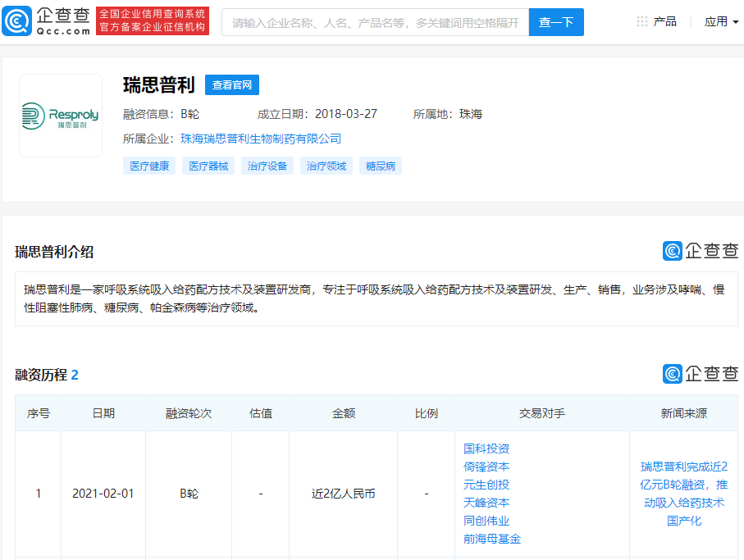Expand the 应用 dropdown

[721, 21]
